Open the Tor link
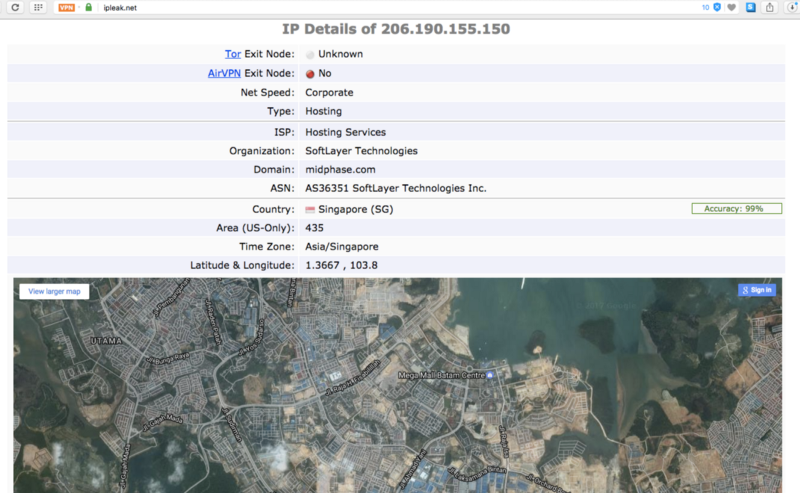The width and height of the screenshot is (800, 493). coord(233,54)
